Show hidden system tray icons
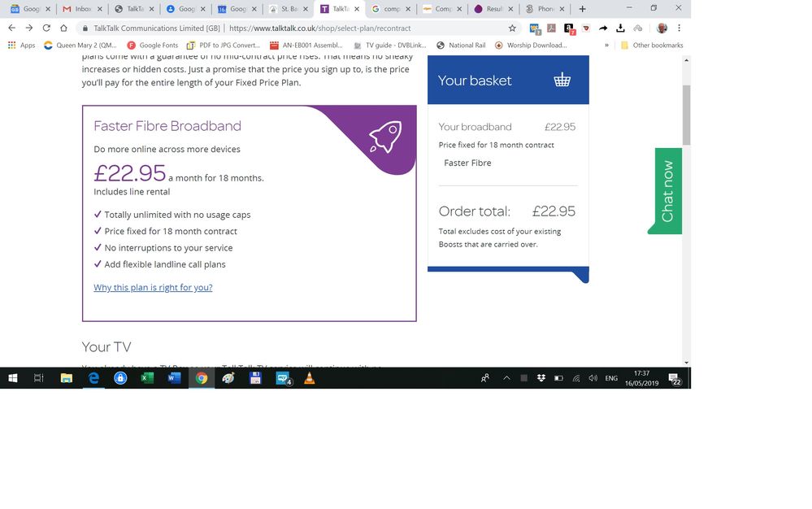 pos(506,378)
